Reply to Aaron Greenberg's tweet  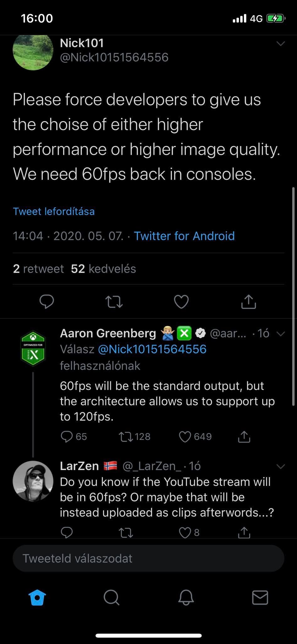point(67,436)
